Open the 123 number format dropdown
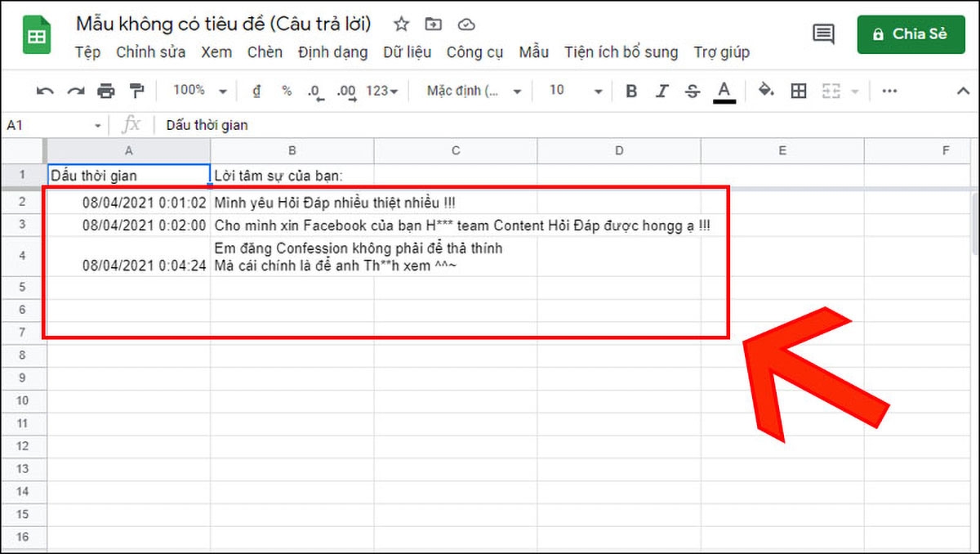This screenshot has width=980, height=554. [381, 91]
